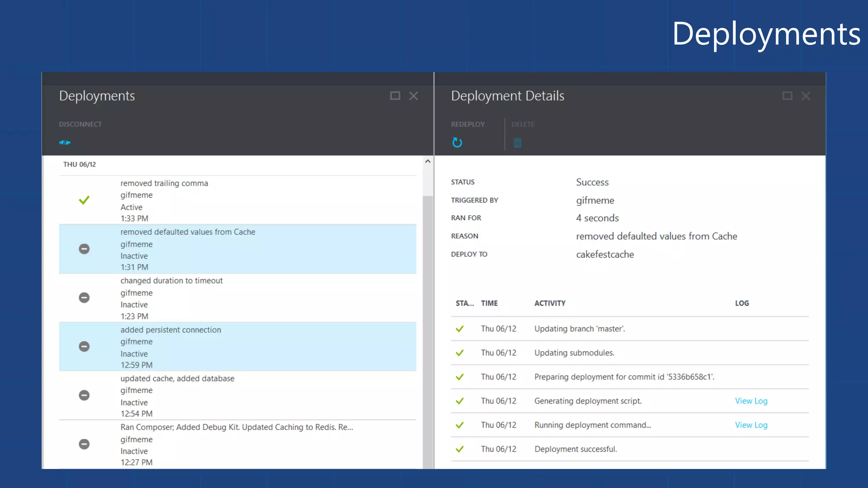Click the Delete trash icon
This screenshot has height=488, width=868.
[517, 143]
